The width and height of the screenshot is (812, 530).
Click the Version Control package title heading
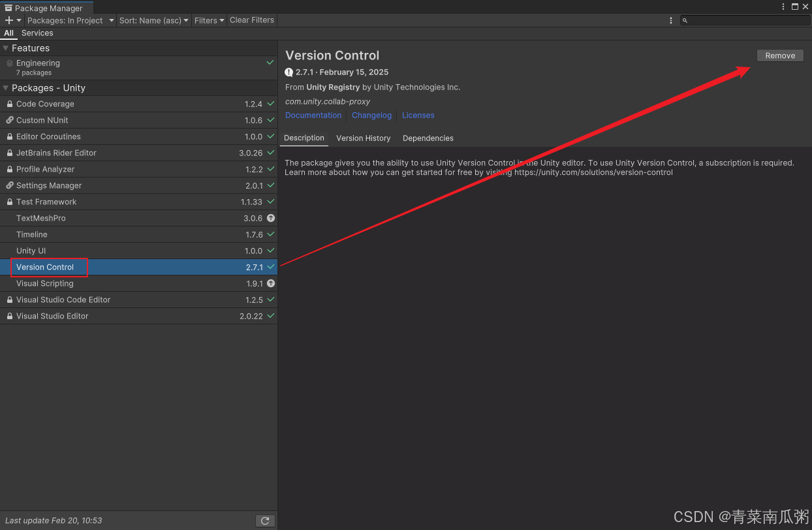point(332,55)
